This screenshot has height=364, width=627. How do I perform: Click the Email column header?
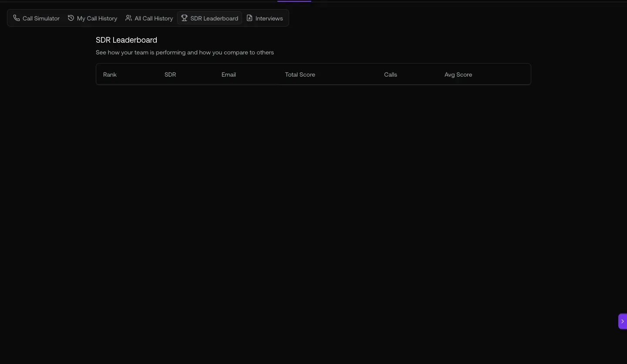(x=229, y=74)
